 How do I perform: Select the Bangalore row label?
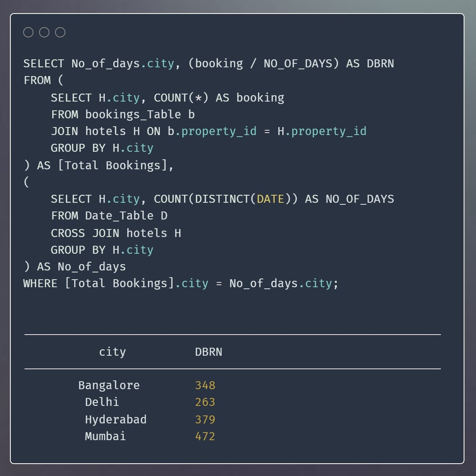point(109,386)
